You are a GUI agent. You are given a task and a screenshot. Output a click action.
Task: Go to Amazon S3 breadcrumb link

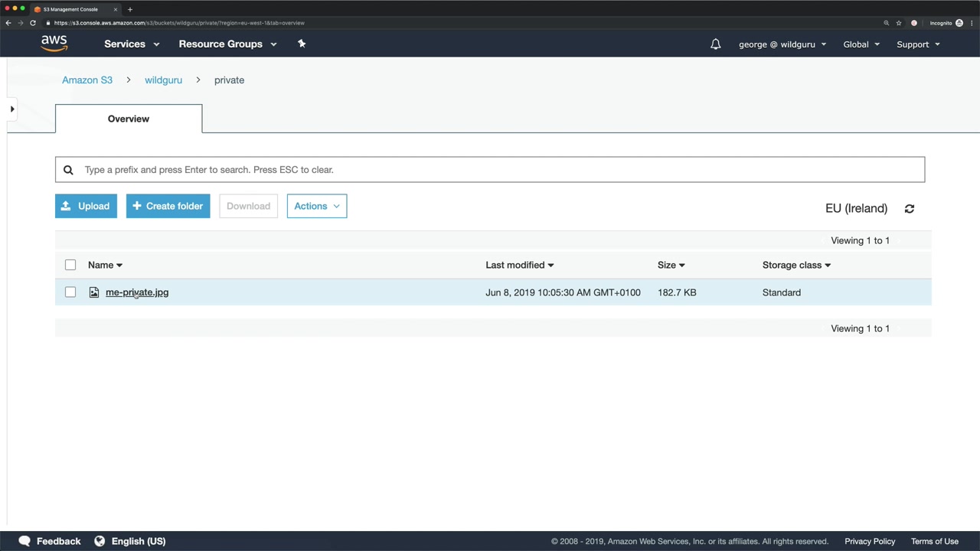(x=87, y=80)
